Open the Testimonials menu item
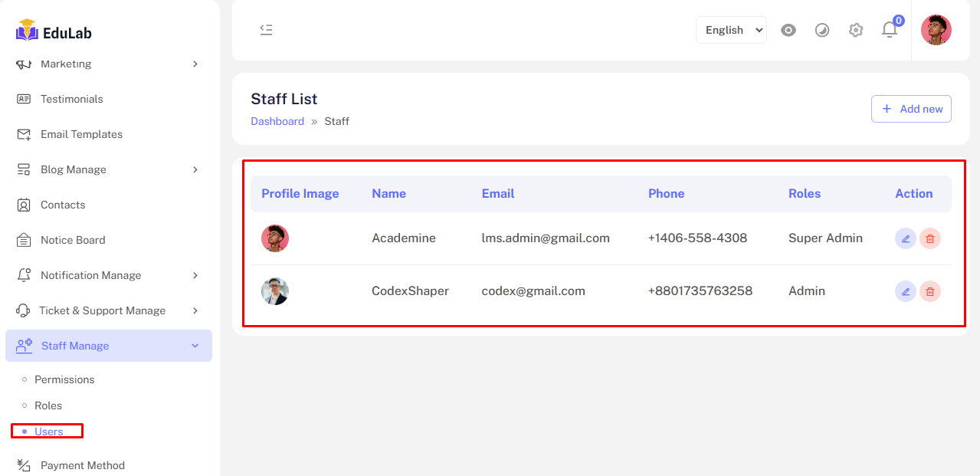Viewport: 980px width, 476px height. 71,99
